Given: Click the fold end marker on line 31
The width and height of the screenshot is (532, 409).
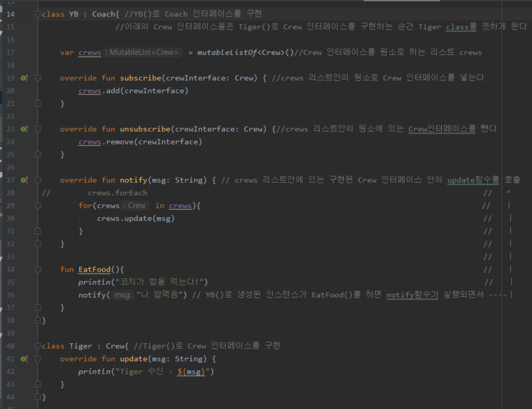Looking at the screenshot, I should (x=38, y=231).
